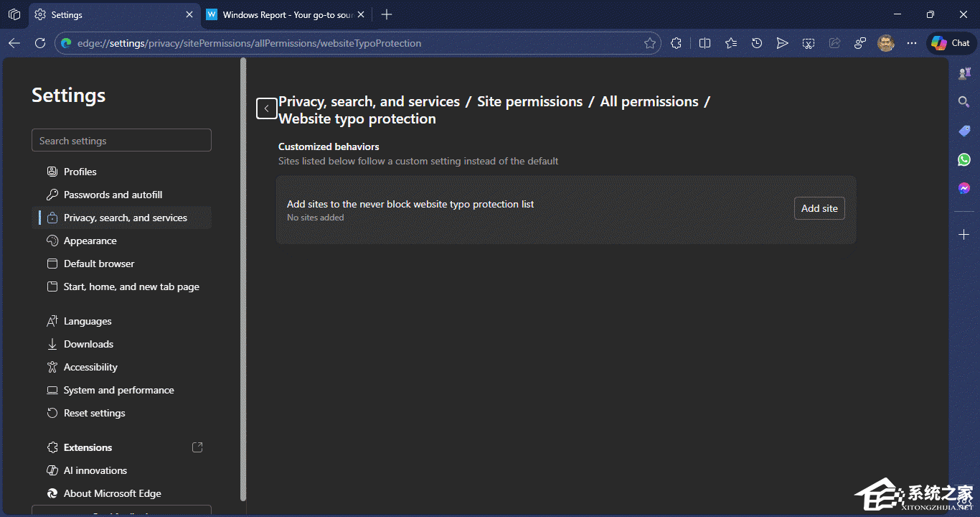Click the settings navigation scrollbar
The width and height of the screenshot is (980, 517).
[243, 279]
